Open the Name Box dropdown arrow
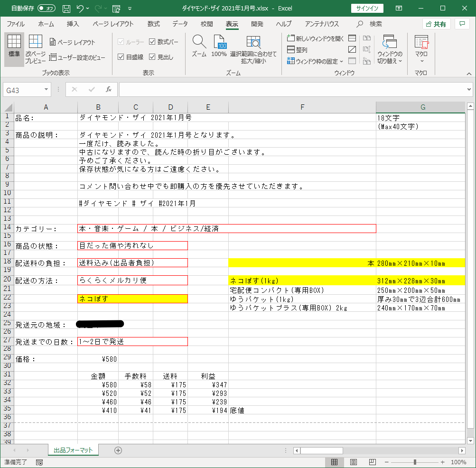476x468 pixels. click(46, 90)
